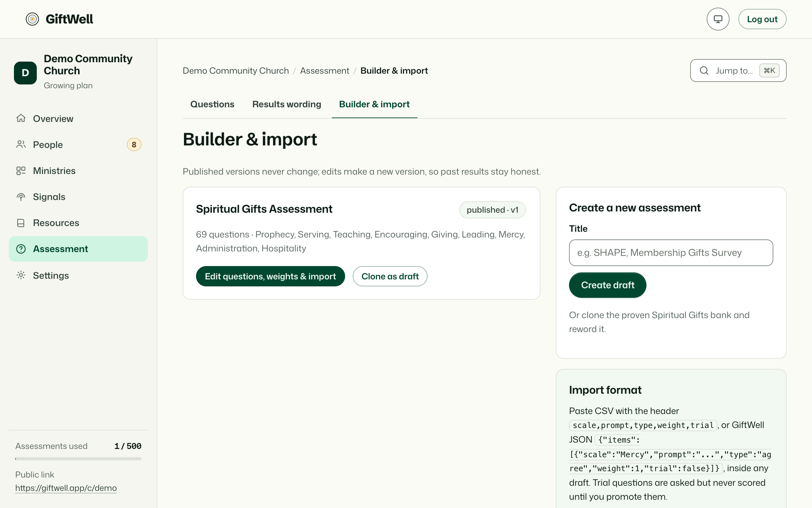Open the giftwell.app/c/demo public link
This screenshot has height=508, width=812.
click(x=66, y=488)
